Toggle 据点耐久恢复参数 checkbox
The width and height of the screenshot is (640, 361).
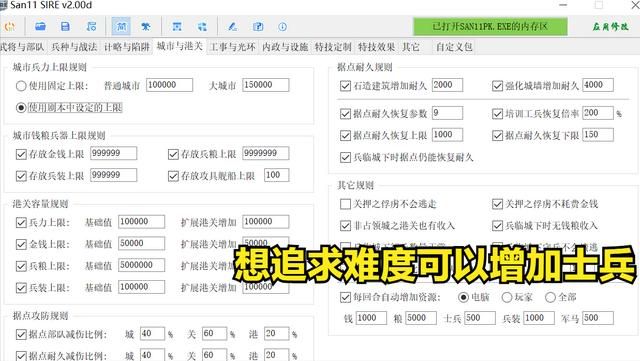click(x=345, y=114)
